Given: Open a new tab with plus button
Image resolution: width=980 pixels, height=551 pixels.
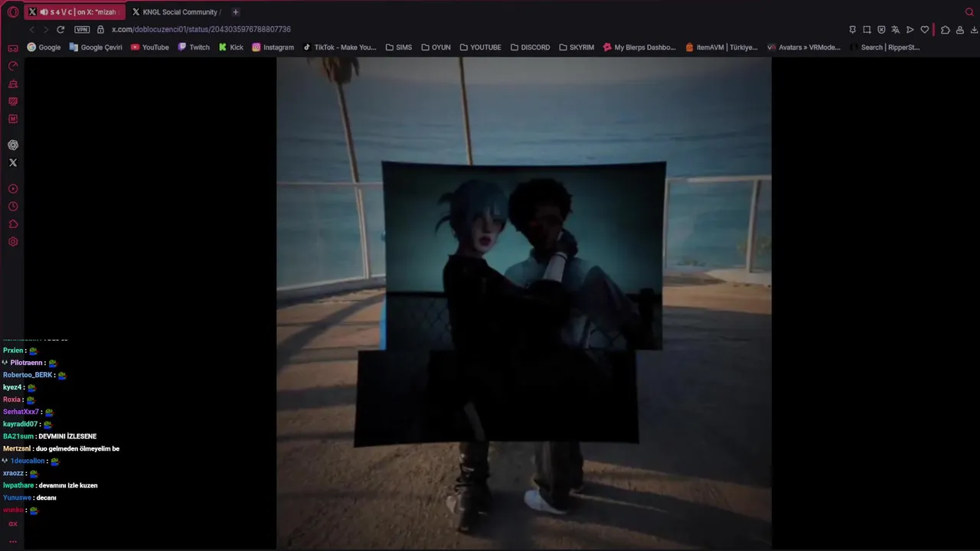Looking at the screenshot, I should 235,12.
